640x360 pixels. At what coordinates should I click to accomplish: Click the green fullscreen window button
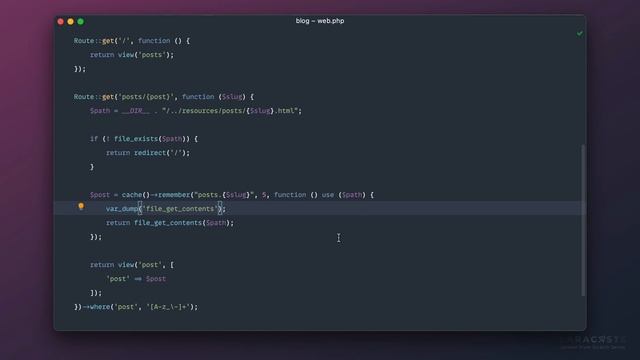coord(81,21)
